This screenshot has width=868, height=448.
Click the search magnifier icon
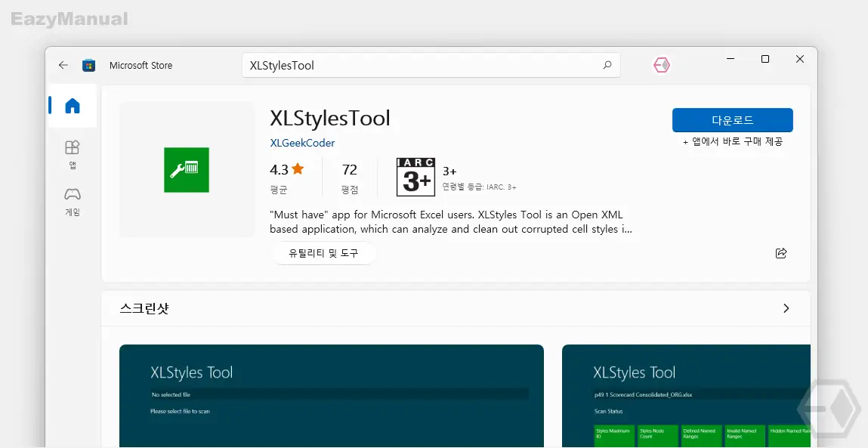click(607, 65)
